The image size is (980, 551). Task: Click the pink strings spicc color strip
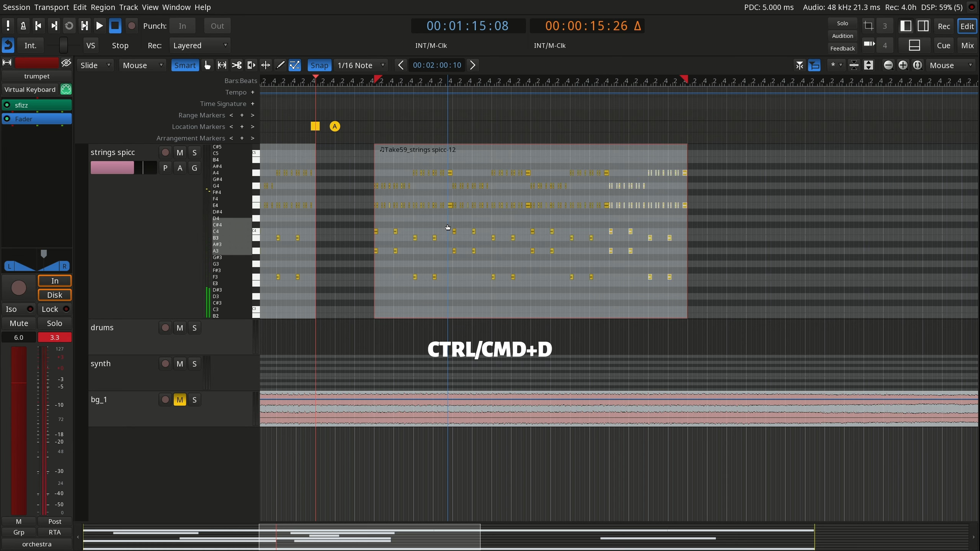coord(112,168)
